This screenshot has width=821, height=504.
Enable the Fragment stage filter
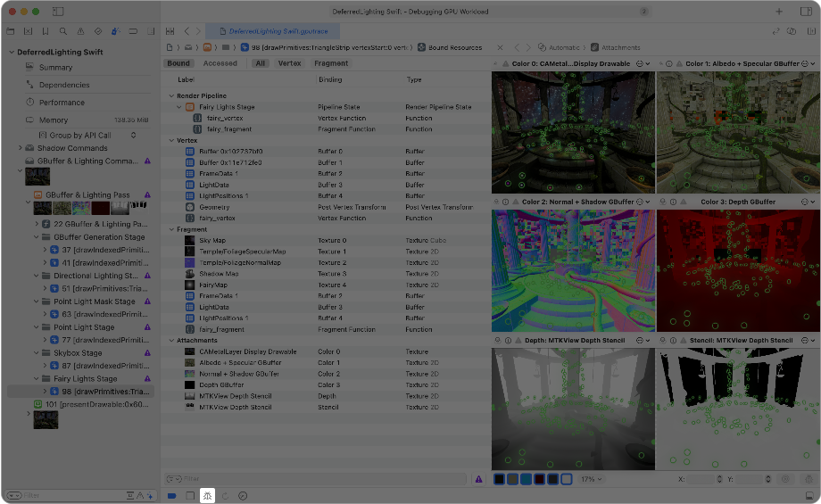[331, 63]
